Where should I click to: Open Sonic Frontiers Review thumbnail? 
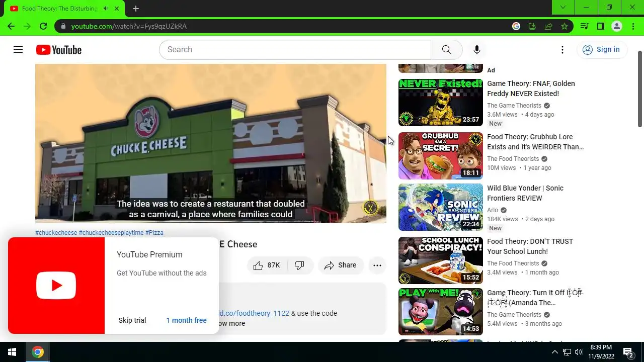tap(441, 207)
